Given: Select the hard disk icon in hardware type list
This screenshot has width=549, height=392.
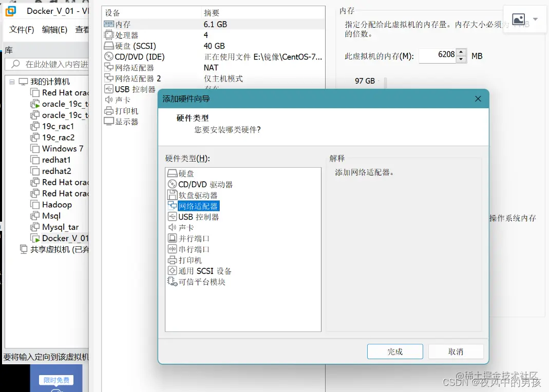Looking at the screenshot, I should click(x=172, y=173).
